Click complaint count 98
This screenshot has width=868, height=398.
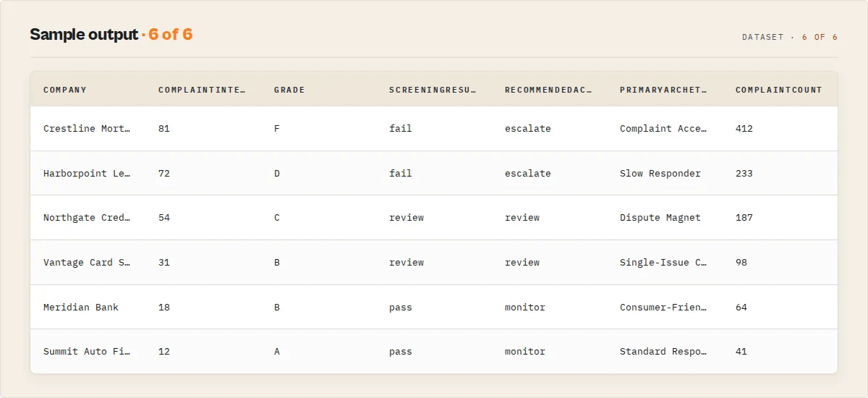point(741,263)
